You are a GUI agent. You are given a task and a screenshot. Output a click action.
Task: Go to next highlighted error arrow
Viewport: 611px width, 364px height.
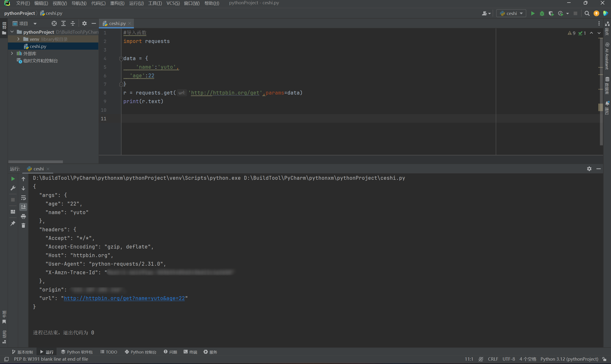click(599, 33)
